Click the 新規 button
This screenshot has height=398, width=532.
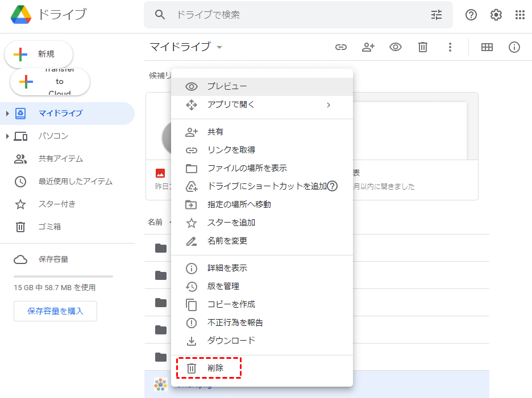(39, 54)
